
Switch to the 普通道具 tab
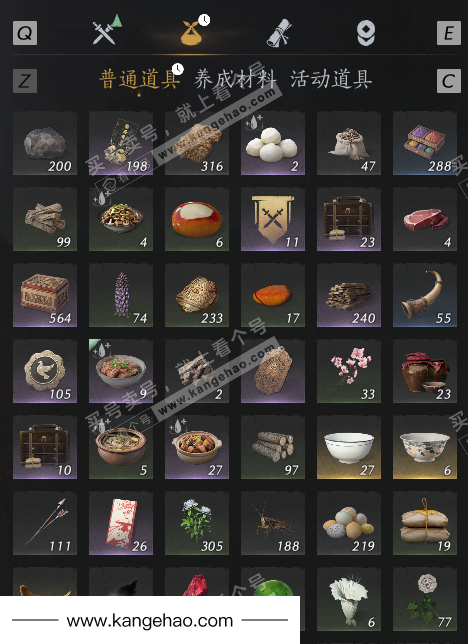[140, 79]
